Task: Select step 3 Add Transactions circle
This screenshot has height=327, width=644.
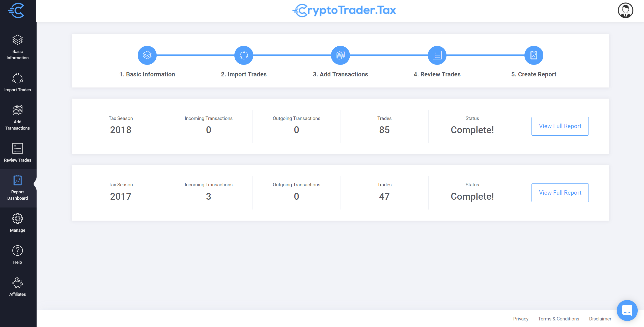Action: [x=340, y=55]
